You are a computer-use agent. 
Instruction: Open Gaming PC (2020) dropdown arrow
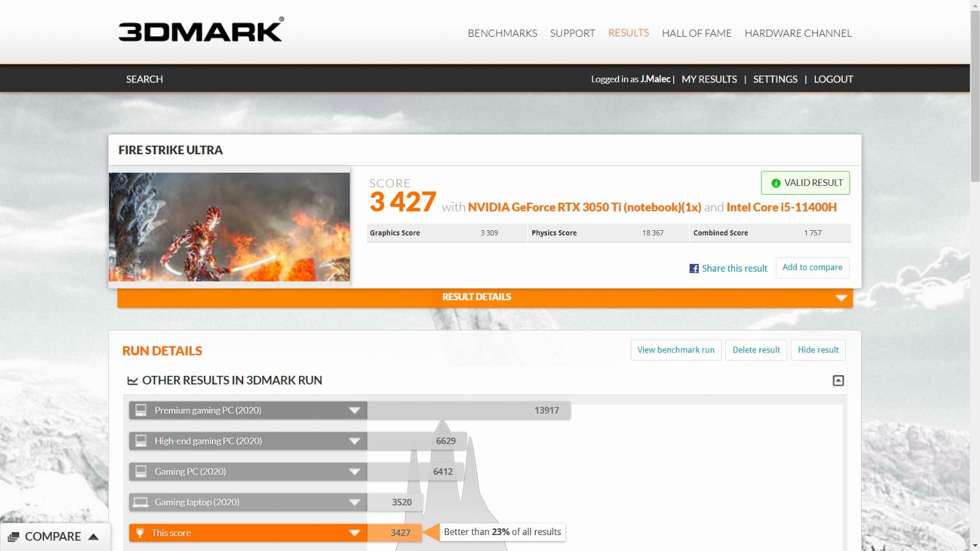pos(355,471)
